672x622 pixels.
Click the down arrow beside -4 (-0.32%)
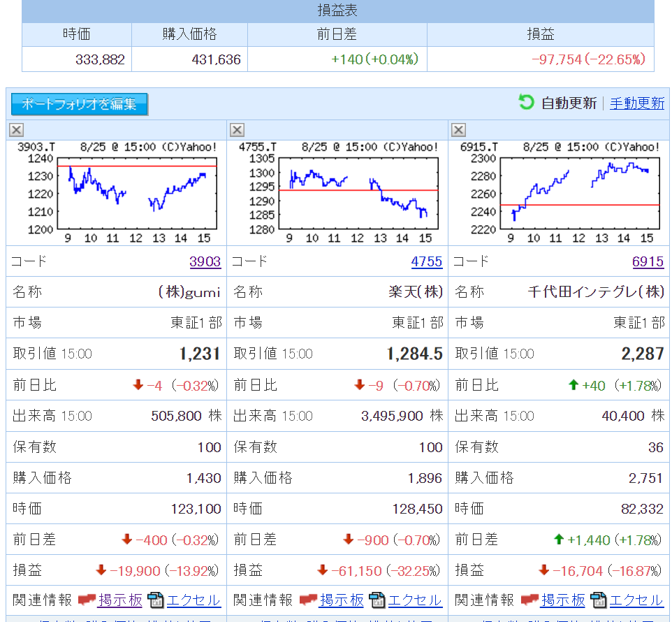[138, 385]
